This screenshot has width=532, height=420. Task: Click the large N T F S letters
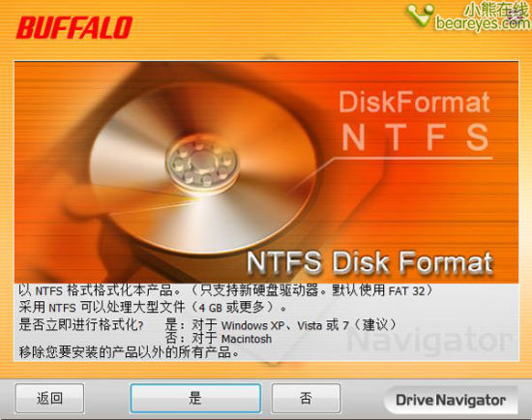(415, 137)
